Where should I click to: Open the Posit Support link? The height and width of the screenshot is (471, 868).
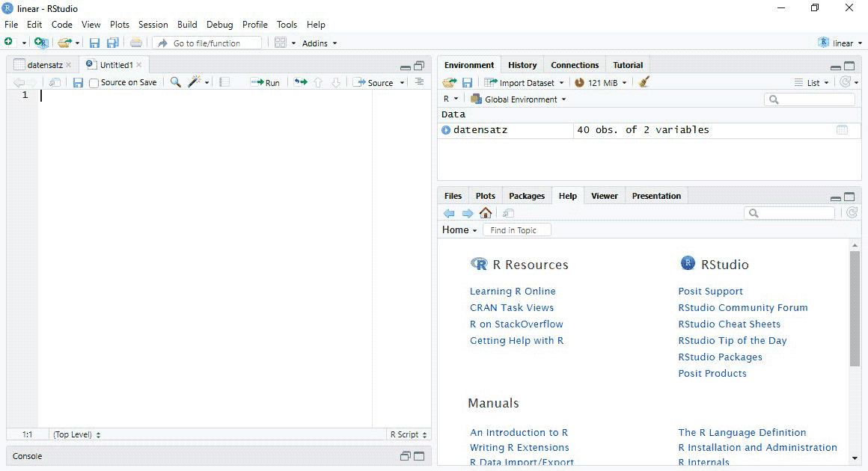click(710, 292)
